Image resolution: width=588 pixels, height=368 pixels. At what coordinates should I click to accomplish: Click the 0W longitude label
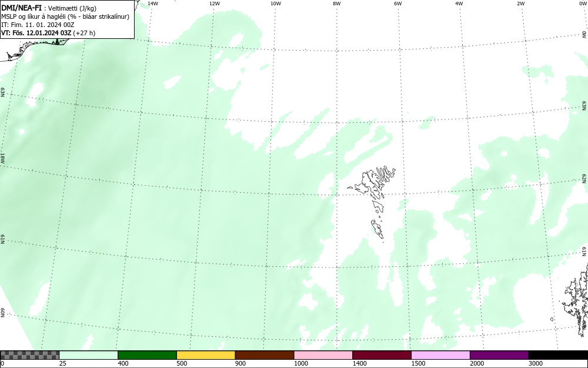coord(583,4)
